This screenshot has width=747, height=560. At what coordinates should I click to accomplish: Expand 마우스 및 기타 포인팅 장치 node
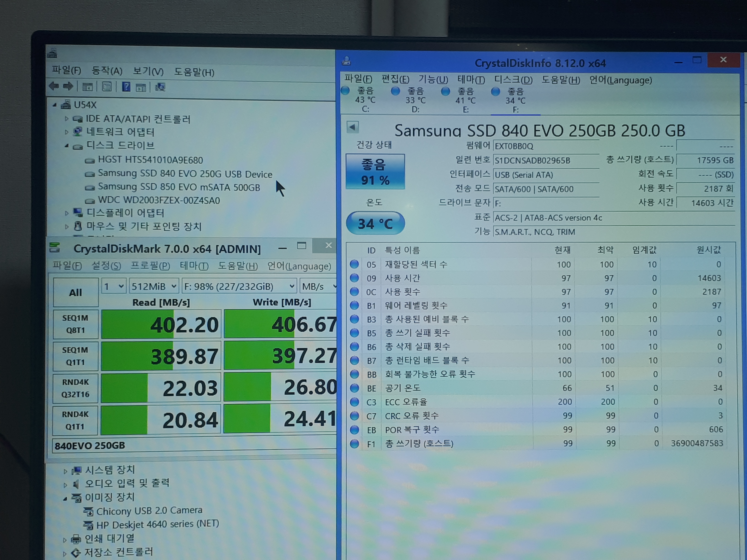(67, 226)
